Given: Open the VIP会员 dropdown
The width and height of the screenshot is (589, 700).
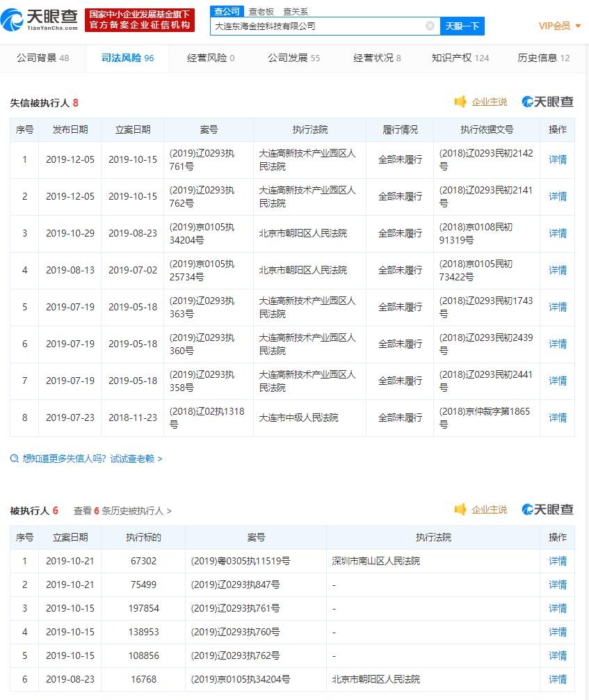Looking at the screenshot, I should click(x=559, y=26).
